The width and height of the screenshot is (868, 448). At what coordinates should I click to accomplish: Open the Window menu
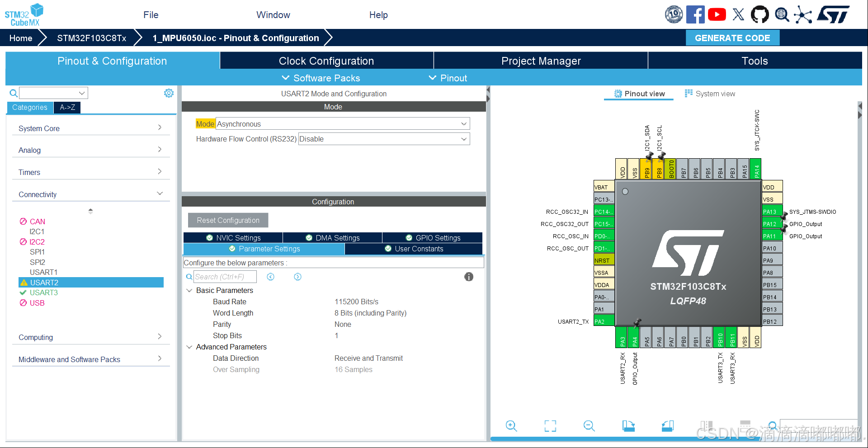tap(273, 15)
